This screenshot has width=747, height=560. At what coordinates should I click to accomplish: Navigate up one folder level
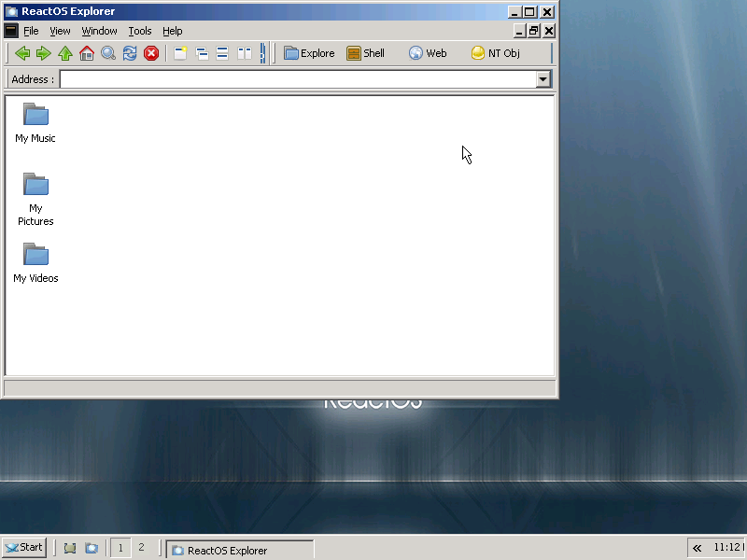pyautogui.click(x=65, y=53)
